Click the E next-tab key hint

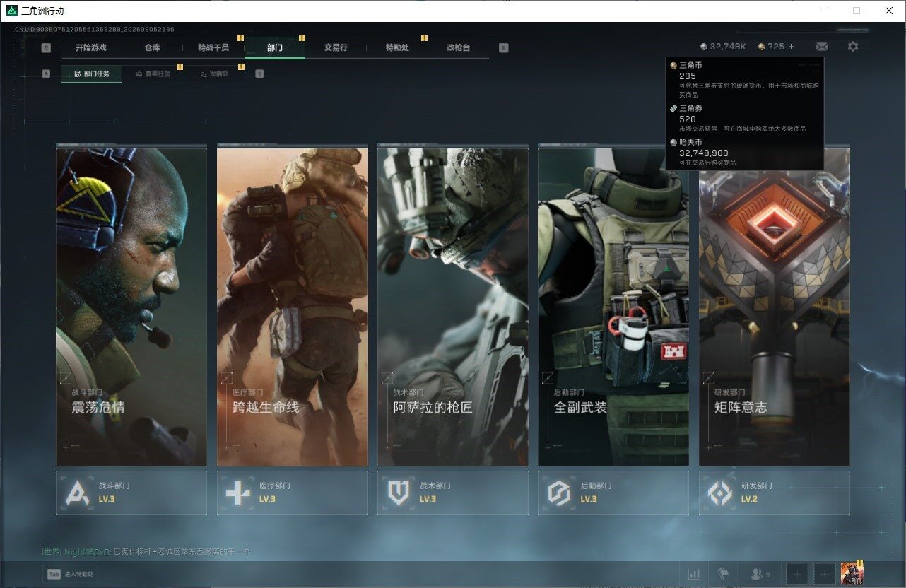click(x=503, y=48)
